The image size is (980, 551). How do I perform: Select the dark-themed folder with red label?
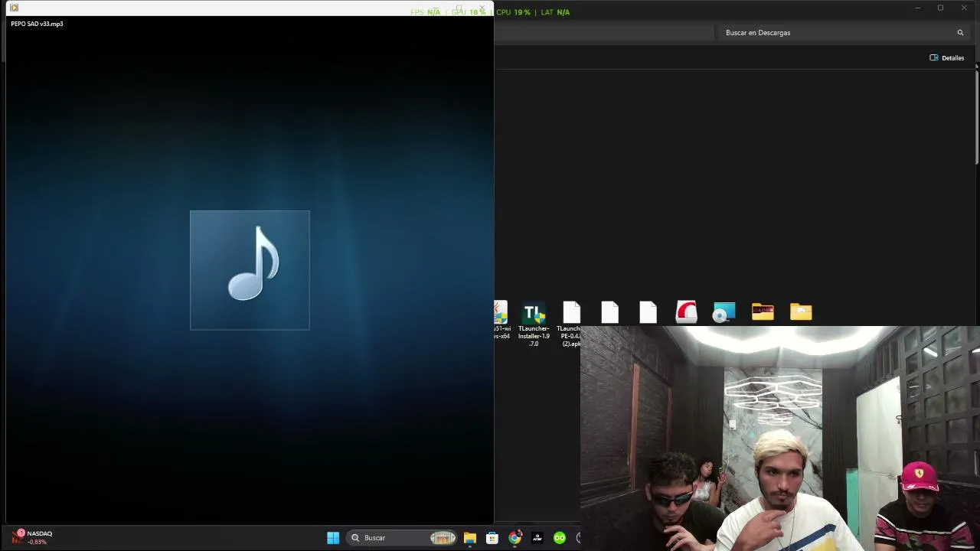[x=763, y=311]
